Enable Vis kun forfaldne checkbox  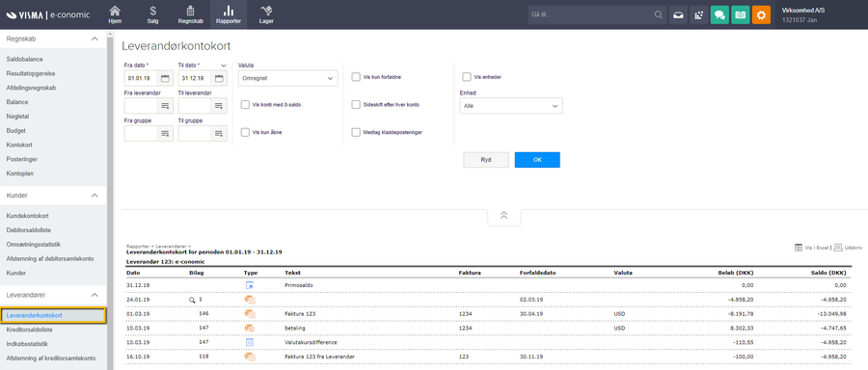[356, 77]
